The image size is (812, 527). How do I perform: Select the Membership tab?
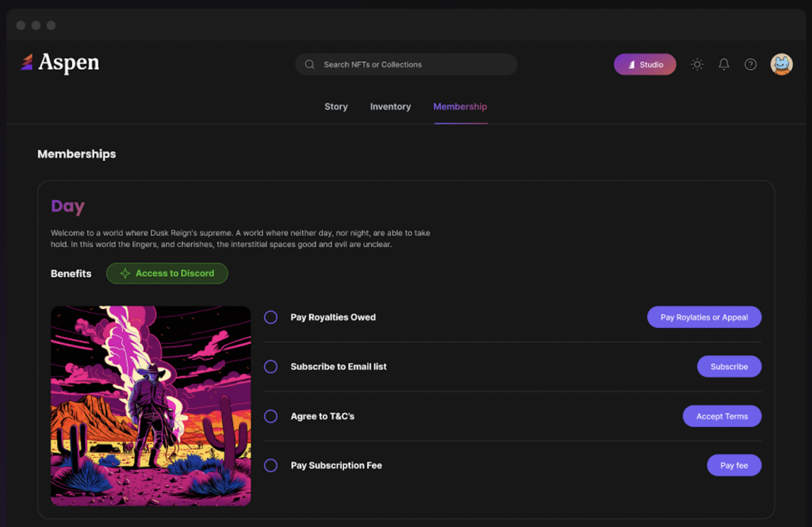click(x=460, y=106)
